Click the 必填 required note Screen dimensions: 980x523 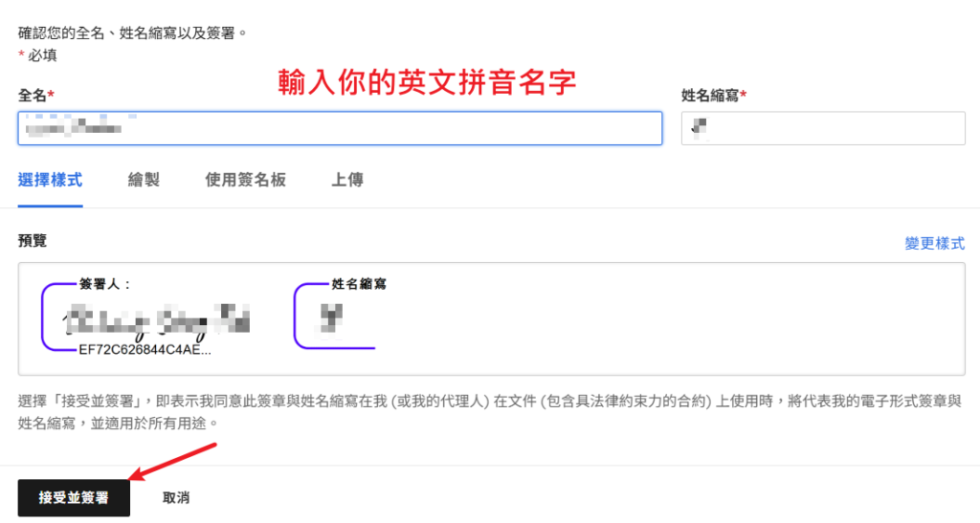[41, 55]
